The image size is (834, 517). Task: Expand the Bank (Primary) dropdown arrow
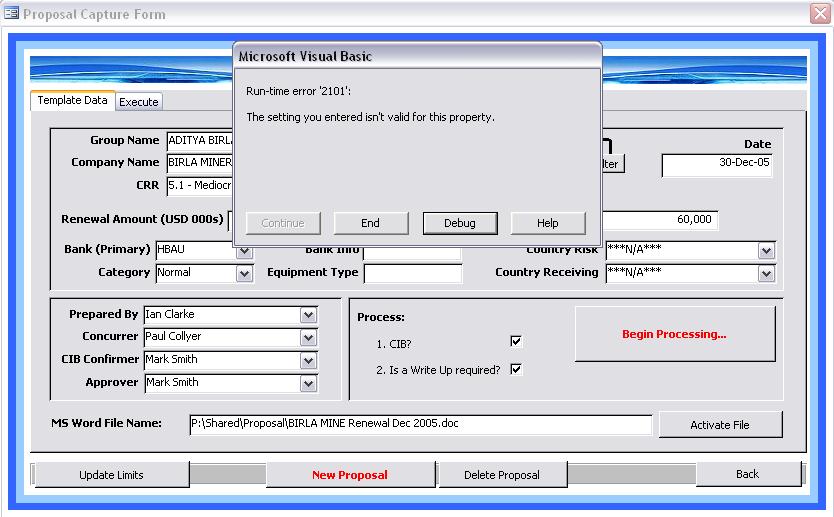[244, 251]
